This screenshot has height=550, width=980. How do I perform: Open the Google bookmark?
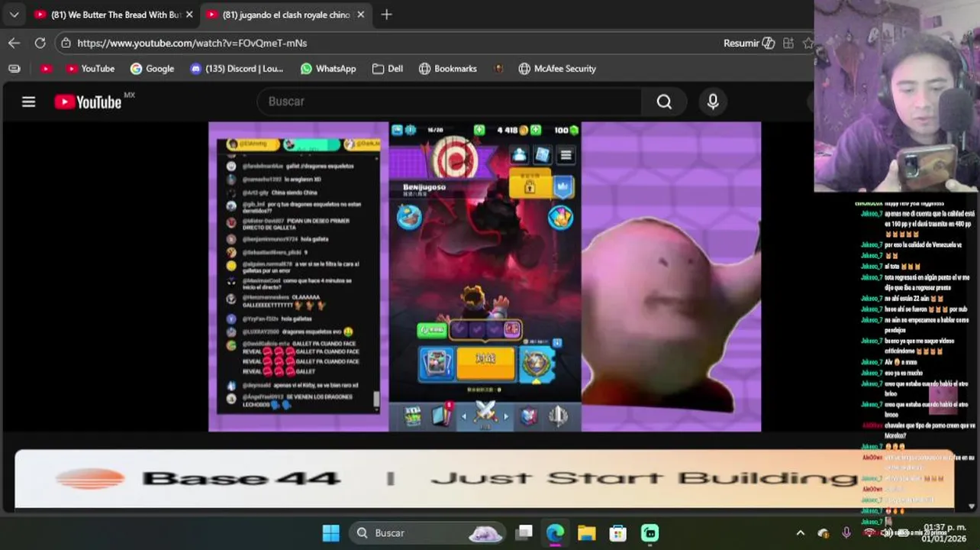152,69
